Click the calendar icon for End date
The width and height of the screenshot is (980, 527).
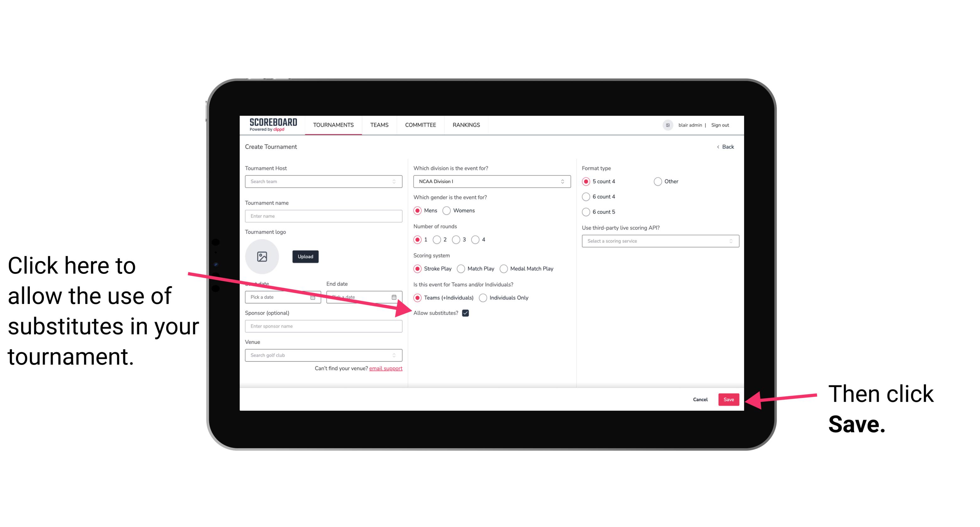coord(396,297)
